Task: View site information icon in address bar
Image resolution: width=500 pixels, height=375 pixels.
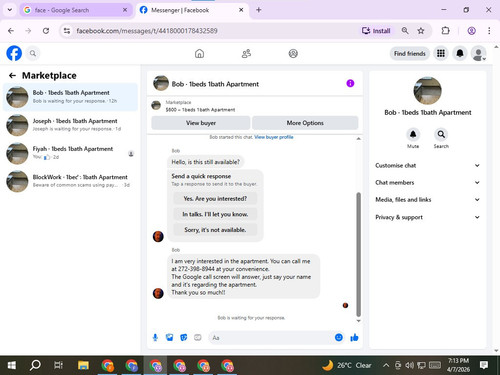Action: 67,31
